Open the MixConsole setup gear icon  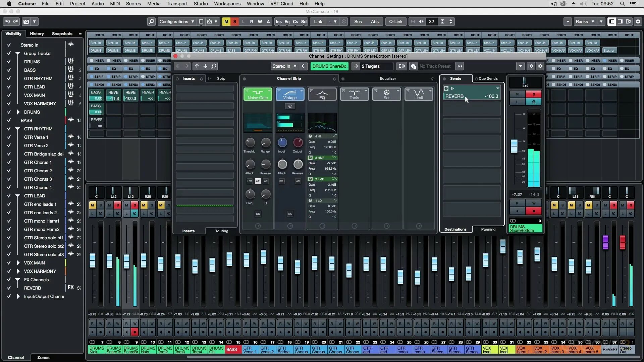click(638, 21)
